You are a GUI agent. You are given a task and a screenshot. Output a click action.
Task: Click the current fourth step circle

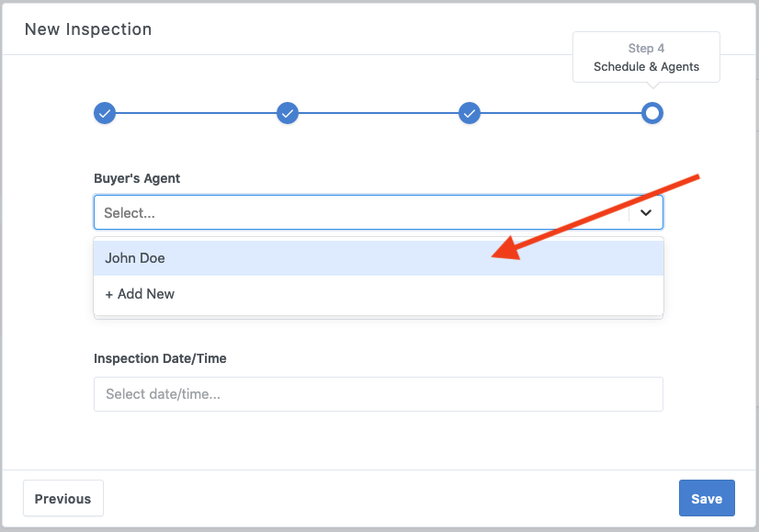[652, 113]
